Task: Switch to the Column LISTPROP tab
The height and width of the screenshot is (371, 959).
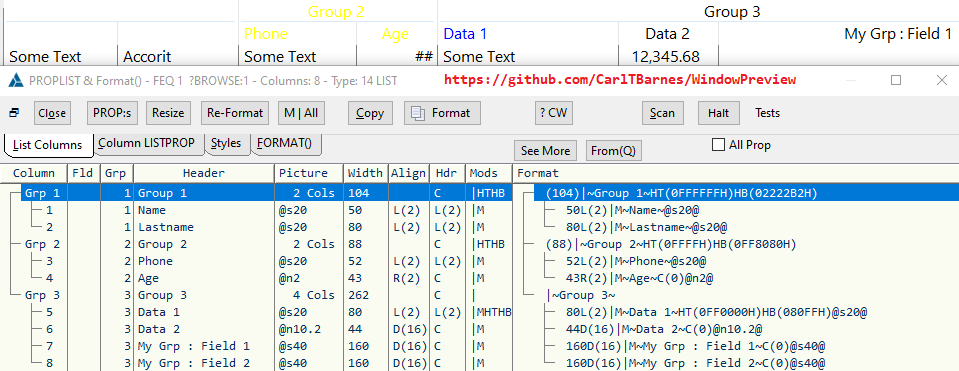Action: point(146,143)
